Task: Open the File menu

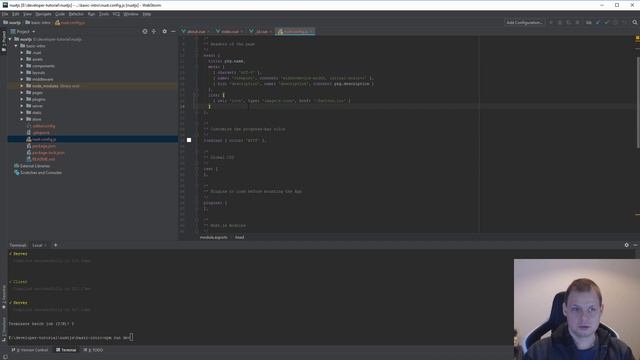Action: [x=5, y=14]
